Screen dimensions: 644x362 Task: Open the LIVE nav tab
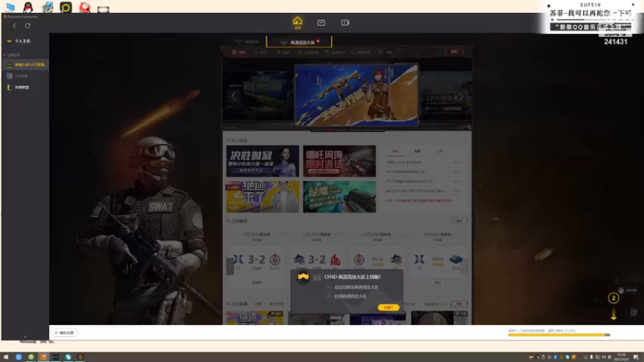(x=261, y=52)
